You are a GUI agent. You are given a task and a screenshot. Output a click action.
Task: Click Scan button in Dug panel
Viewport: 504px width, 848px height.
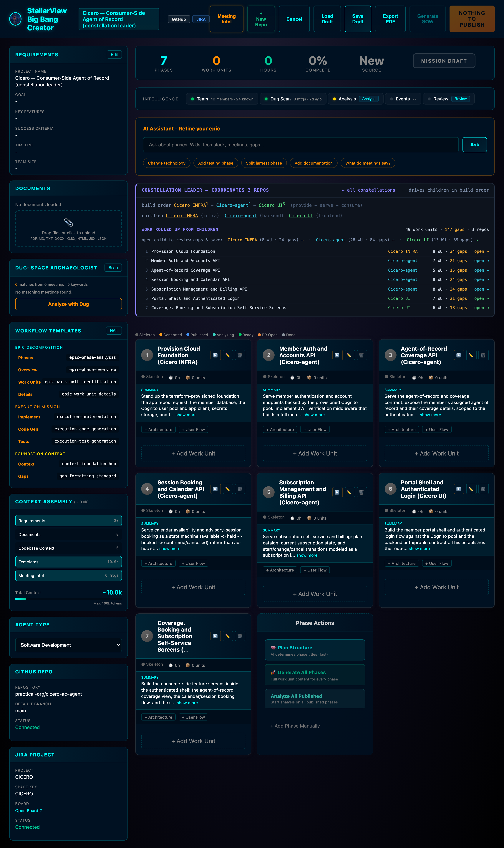click(113, 268)
